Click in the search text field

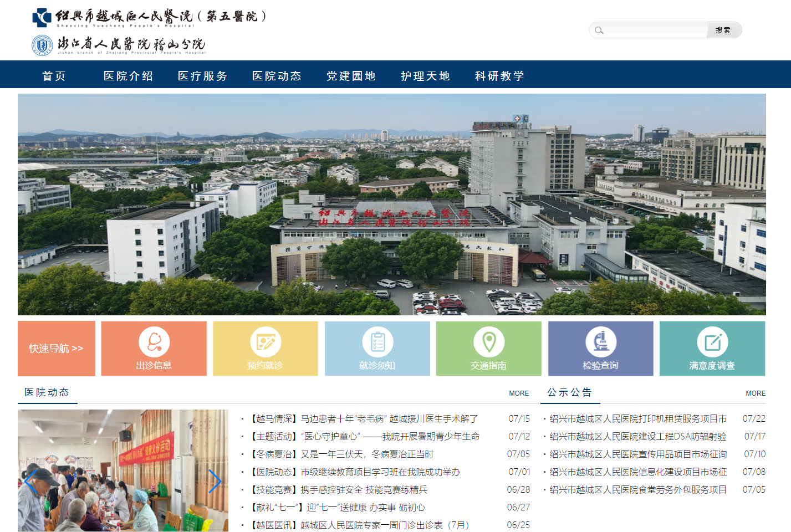(x=654, y=30)
